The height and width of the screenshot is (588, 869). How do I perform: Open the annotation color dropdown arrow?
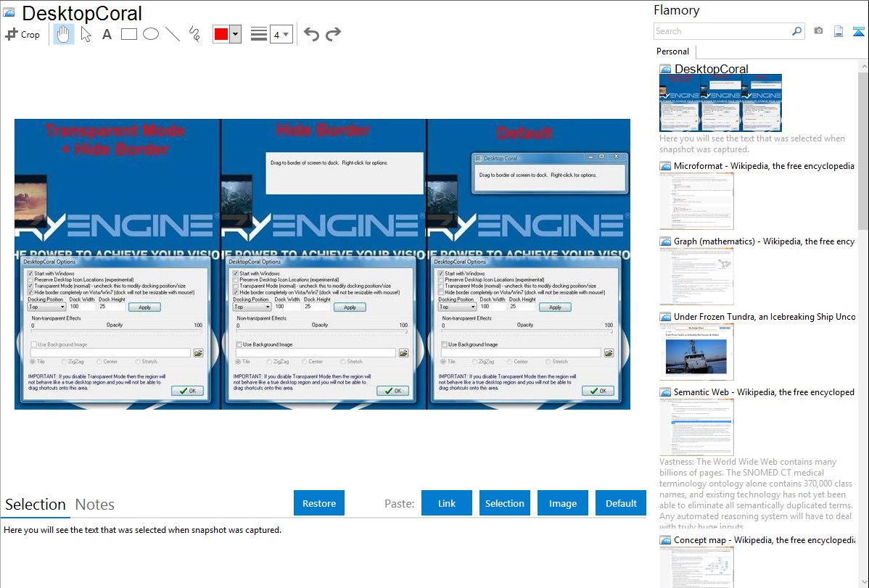coord(236,34)
